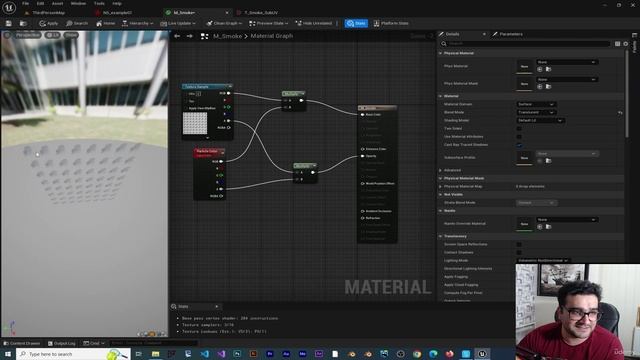Viewport: 640px width, 360px height.
Task: Open the Clean Graph dropdown
Action: tap(224, 24)
